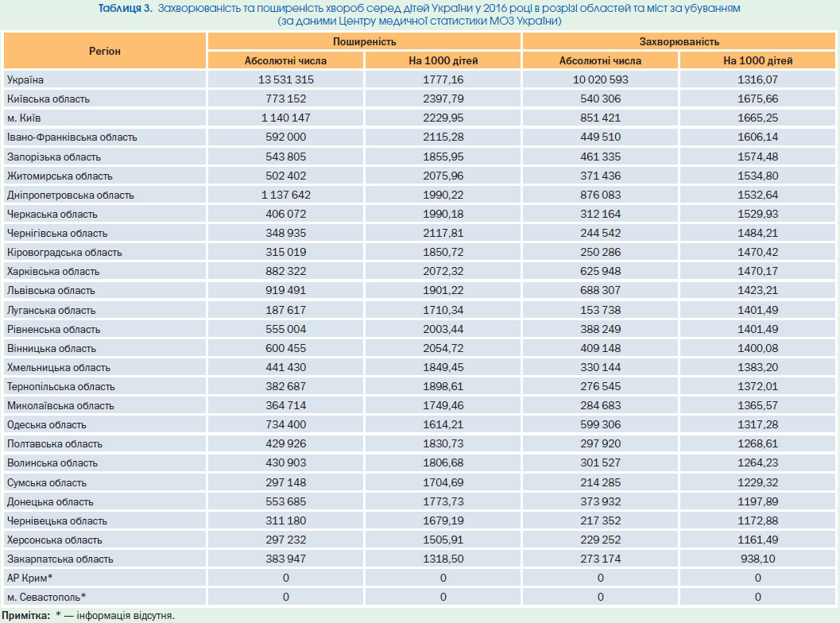Click the "Херсонська область" row label
Image resolution: width=840 pixels, height=623 pixels.
point(54,540)
